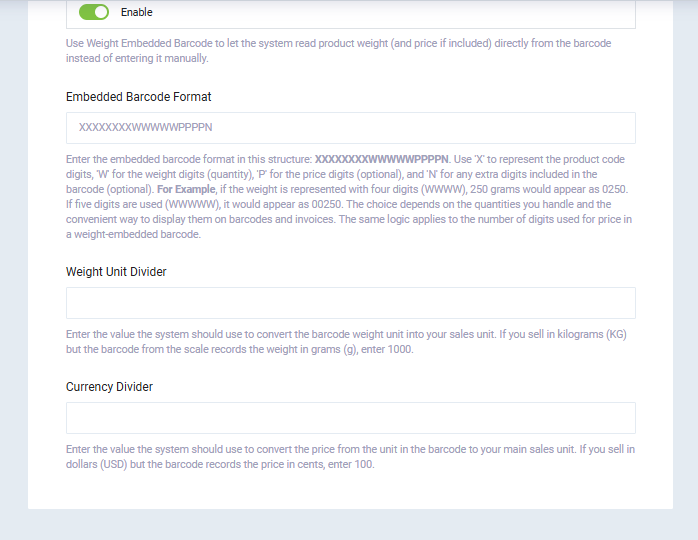
Task: Focus the Embedded Barcode Format input field
Action: point(350,128)
